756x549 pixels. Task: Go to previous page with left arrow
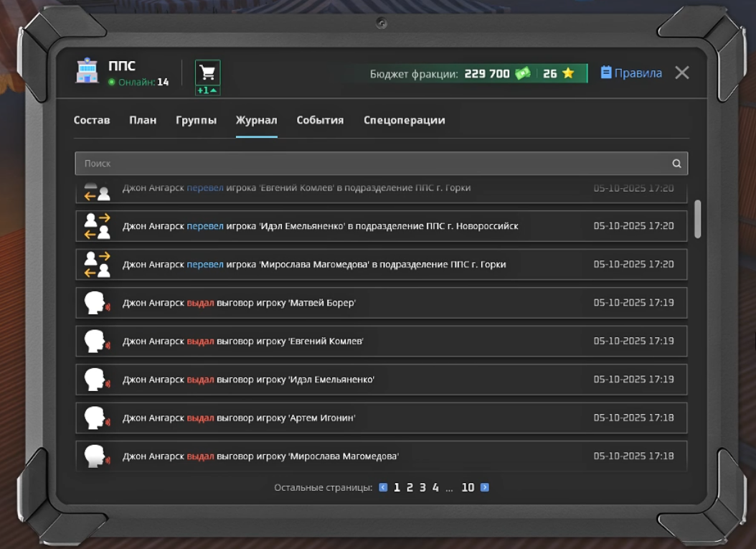pyautogui.click(x=383, y=488)
